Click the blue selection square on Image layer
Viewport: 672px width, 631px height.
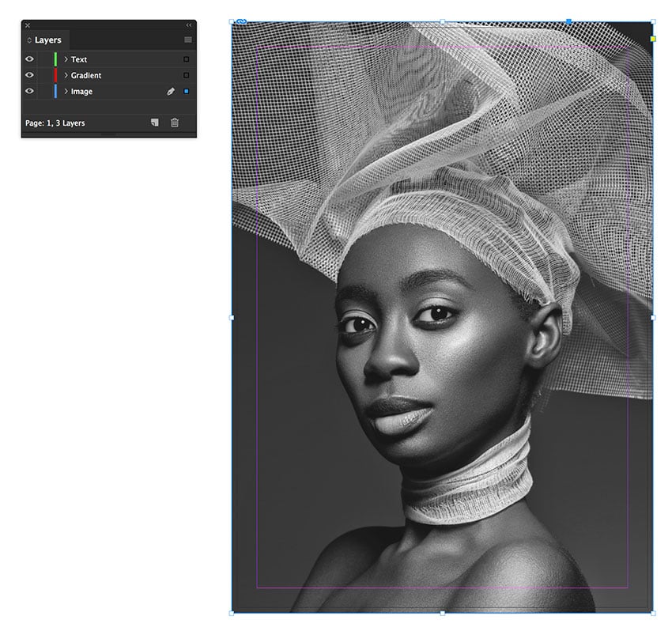tap(185, 91)
